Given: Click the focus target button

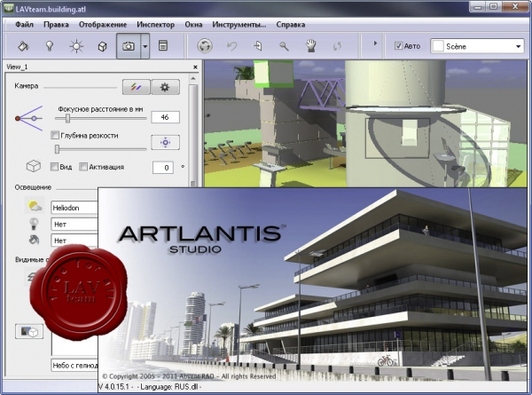Looking at the screenshot, I should tap(165, 142).
